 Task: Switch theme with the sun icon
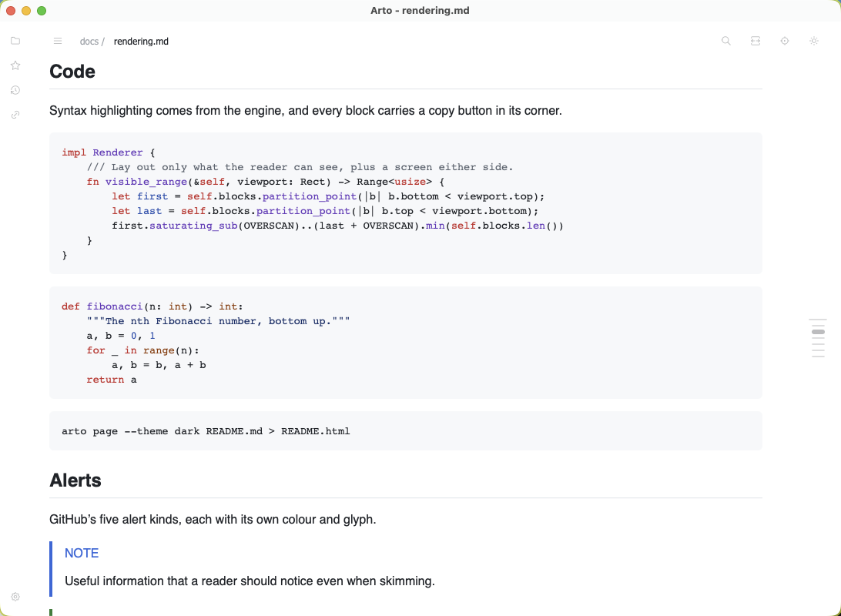[x=814, y=41]
